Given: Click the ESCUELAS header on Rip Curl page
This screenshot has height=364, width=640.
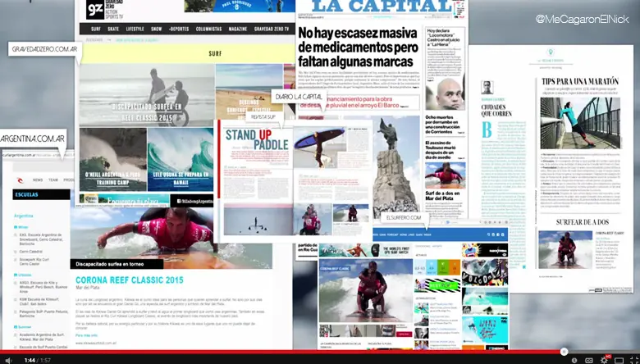Looking at the screenshot, I should [x=41, y=194].
